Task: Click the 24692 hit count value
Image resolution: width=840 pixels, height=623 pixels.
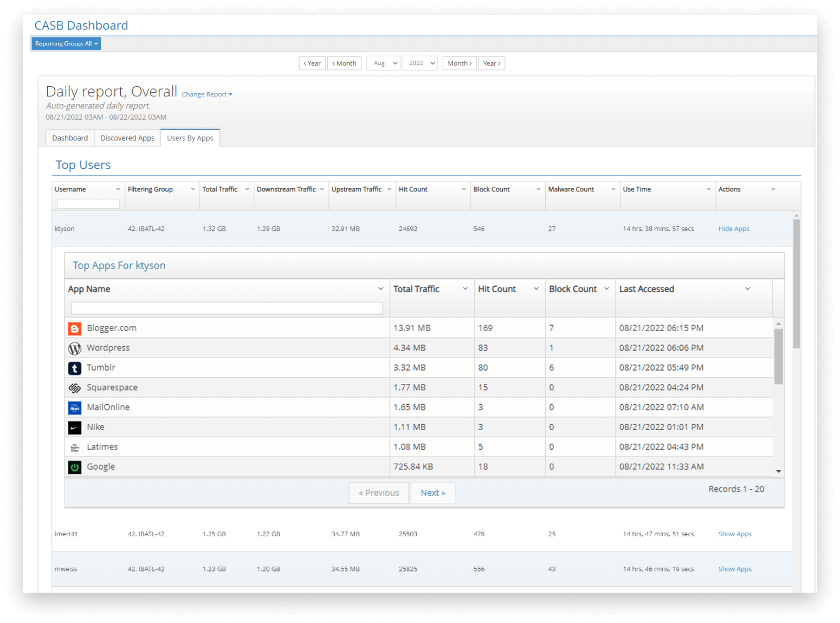Action: [x=408, y=229]
